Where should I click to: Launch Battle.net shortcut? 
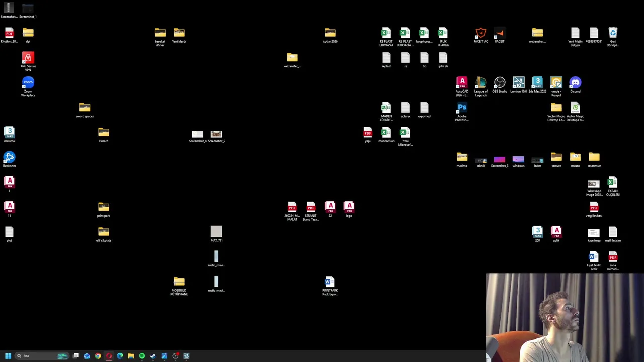pyautogui.click(x=9, y=160)
